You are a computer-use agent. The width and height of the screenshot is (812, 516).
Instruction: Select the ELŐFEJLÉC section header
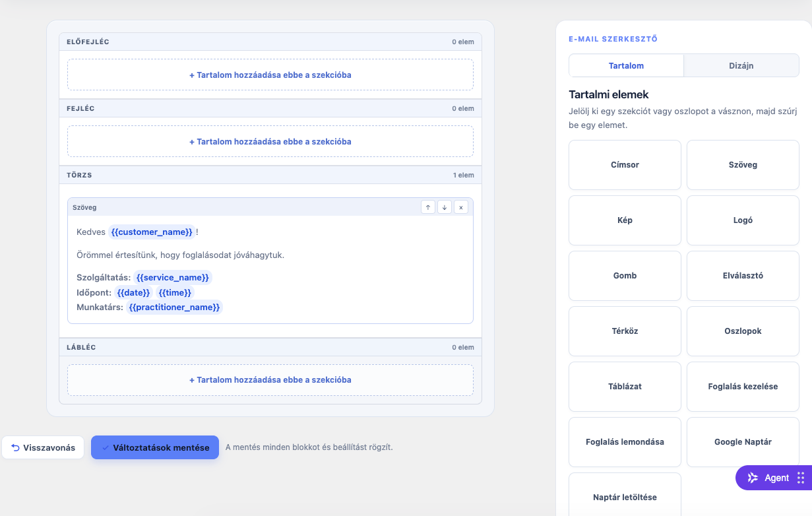coord(270,42)
